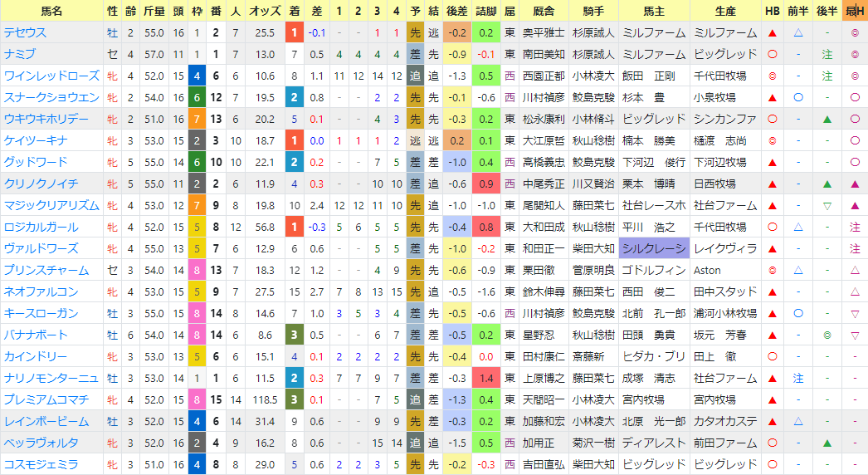
Task: Click trainer name 奥平雅士
Action: tap(544, 32)
